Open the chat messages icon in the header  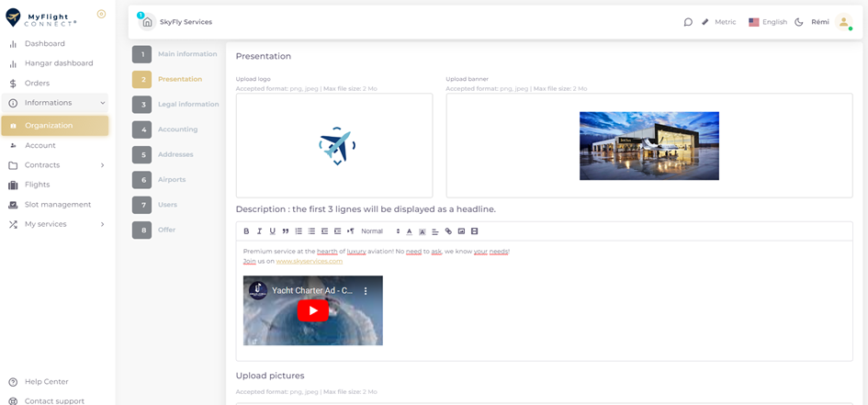pyautogui.click(x=688, y=22)
